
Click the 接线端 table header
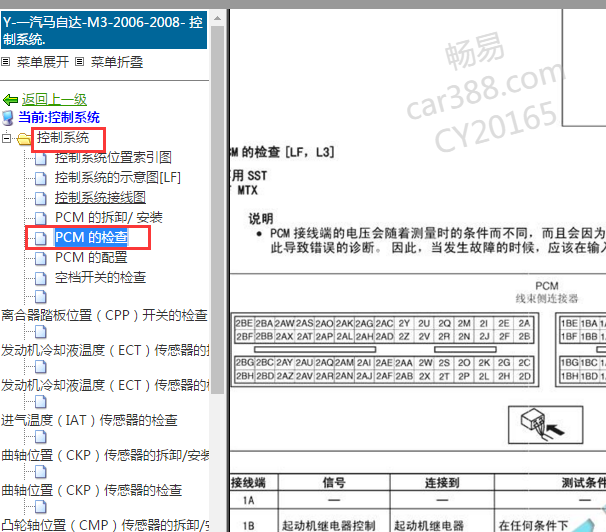pos(249,483)
